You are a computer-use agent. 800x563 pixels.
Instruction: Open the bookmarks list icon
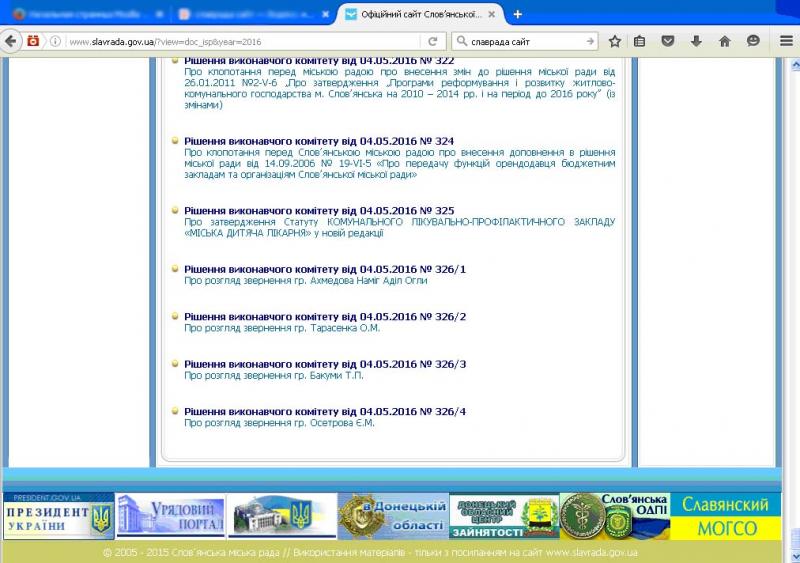640,41
